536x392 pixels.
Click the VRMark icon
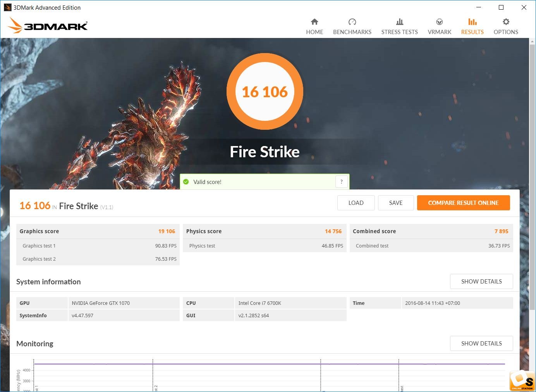tap(440, 22)
